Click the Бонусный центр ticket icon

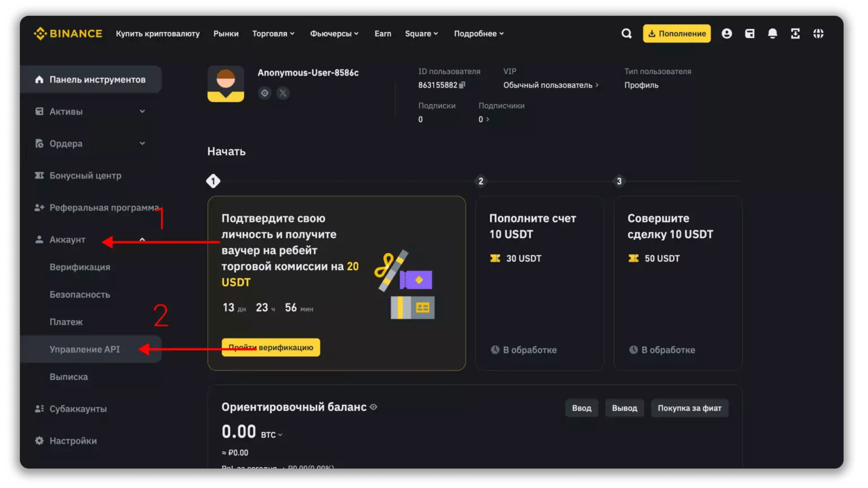[x=39, y=176]
